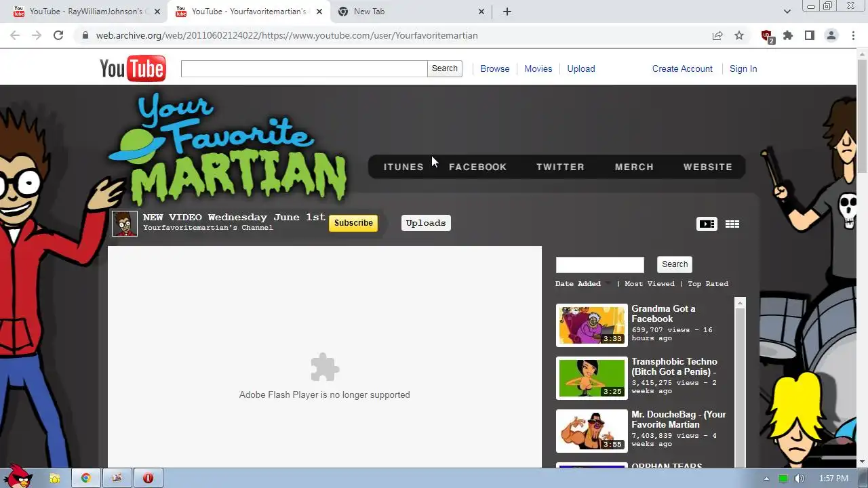The width and height of the screenshot is (868, 488).
Task: Click the Movies link
Action: pyautogui.click(x=538, y=68)
